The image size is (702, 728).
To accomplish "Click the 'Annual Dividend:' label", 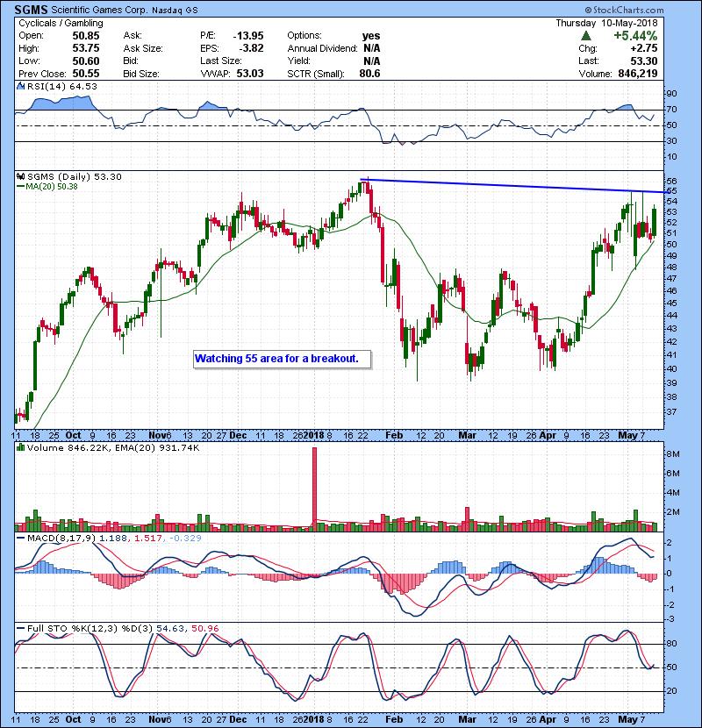I will [x=322, y=48].
